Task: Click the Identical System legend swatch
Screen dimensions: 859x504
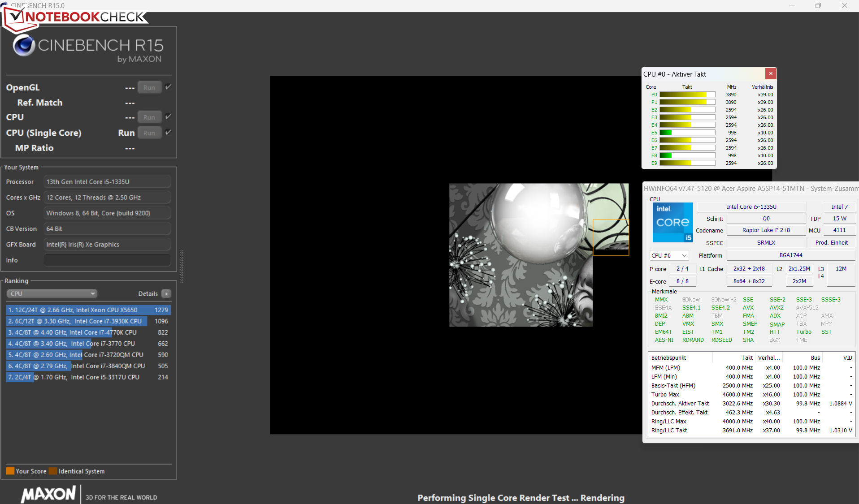Action: (x=53, y=471)
